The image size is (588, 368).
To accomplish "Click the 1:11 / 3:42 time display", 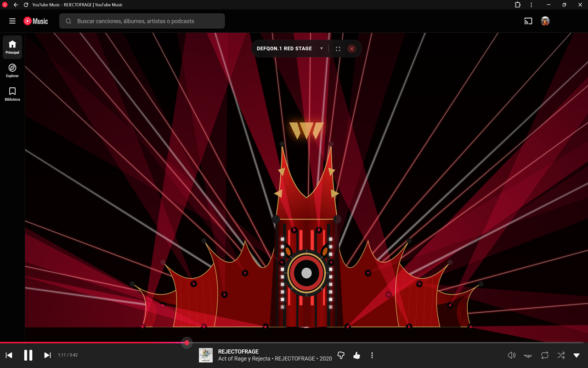I will (68, 355).
